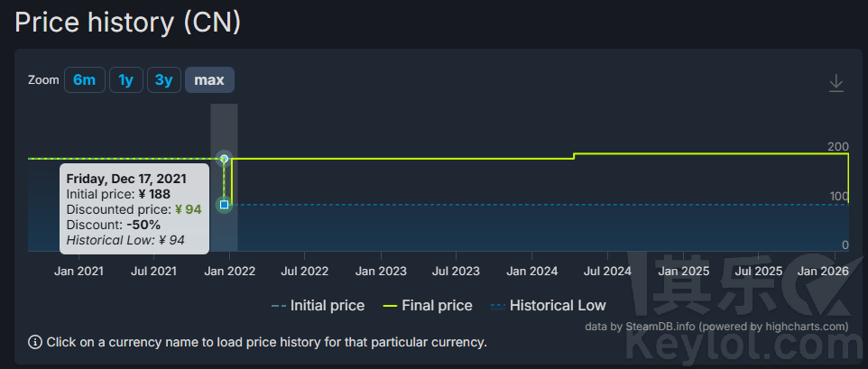Image resolution: width=868 pixels, height=369 pixels.
Task: Select the max zoom range
Action: pos(210,79)
